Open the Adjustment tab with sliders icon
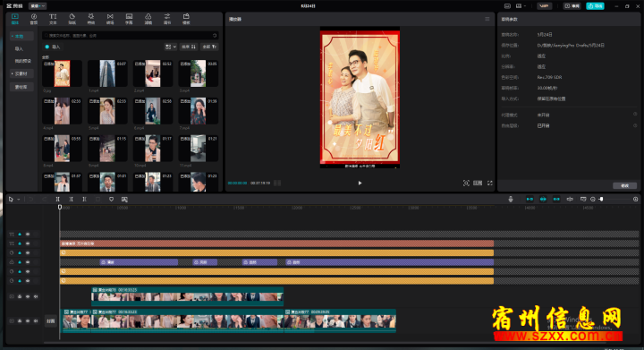 [x=167, y=19]
